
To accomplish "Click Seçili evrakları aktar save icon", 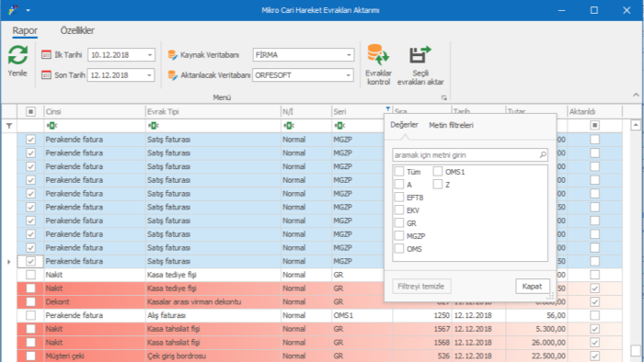I will point(420,54).
